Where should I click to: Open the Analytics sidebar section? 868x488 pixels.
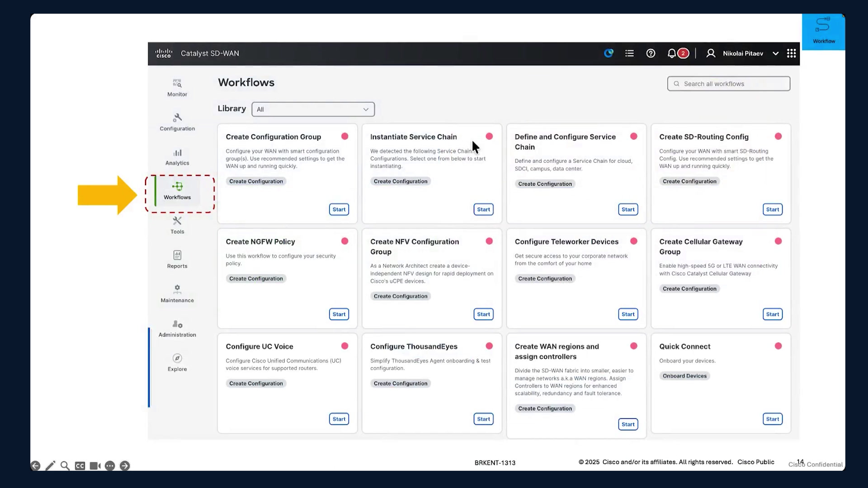[177, 157]
